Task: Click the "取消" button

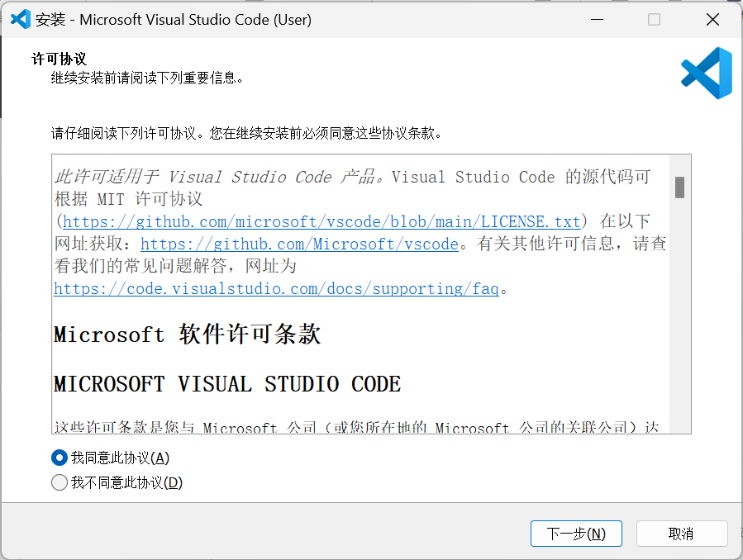Action: (681, 534)
